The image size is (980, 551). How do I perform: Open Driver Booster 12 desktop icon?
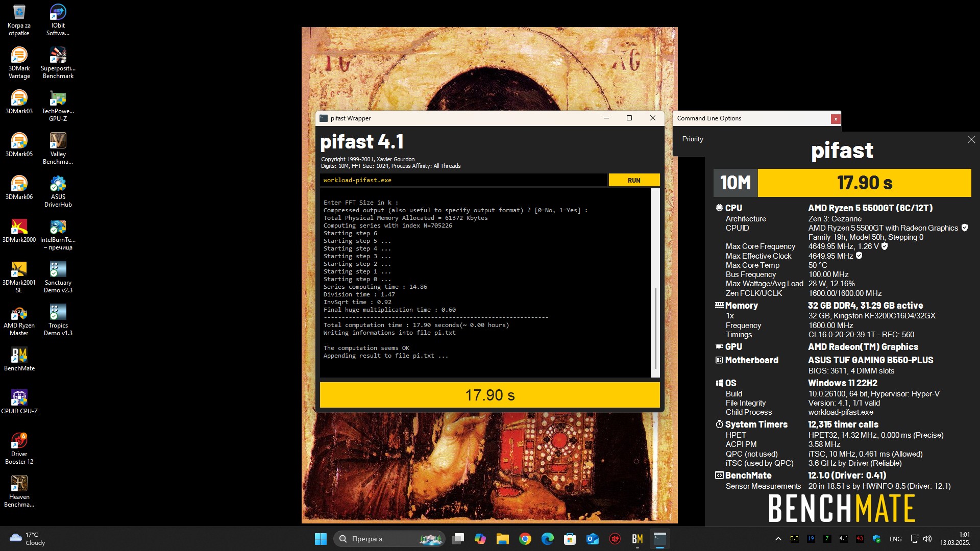coord(19,448)
